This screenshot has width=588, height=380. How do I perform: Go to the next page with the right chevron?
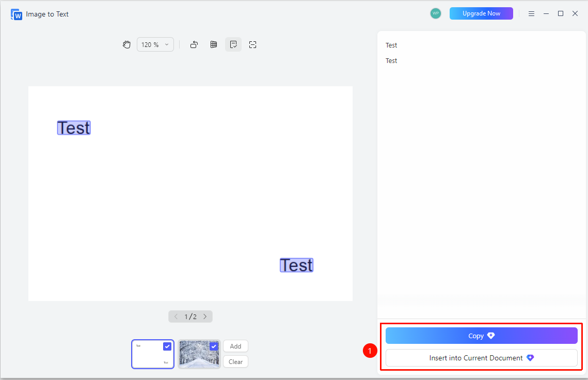pyautogui.click(x=205, y=316)
